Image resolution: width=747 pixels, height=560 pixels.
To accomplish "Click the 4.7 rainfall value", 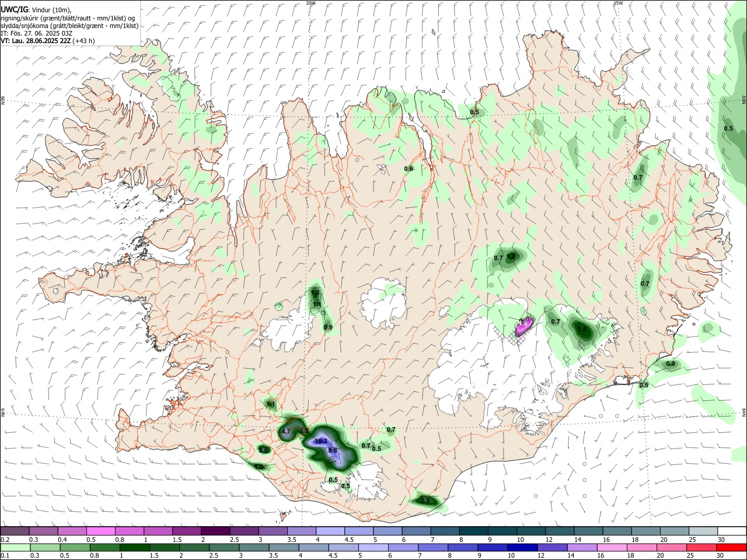I will tap(286, 432).
